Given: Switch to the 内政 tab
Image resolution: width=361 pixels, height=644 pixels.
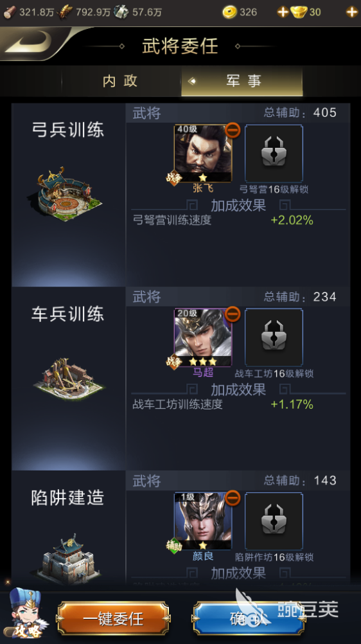Looking at the screenshot, I should click(120, 81).
